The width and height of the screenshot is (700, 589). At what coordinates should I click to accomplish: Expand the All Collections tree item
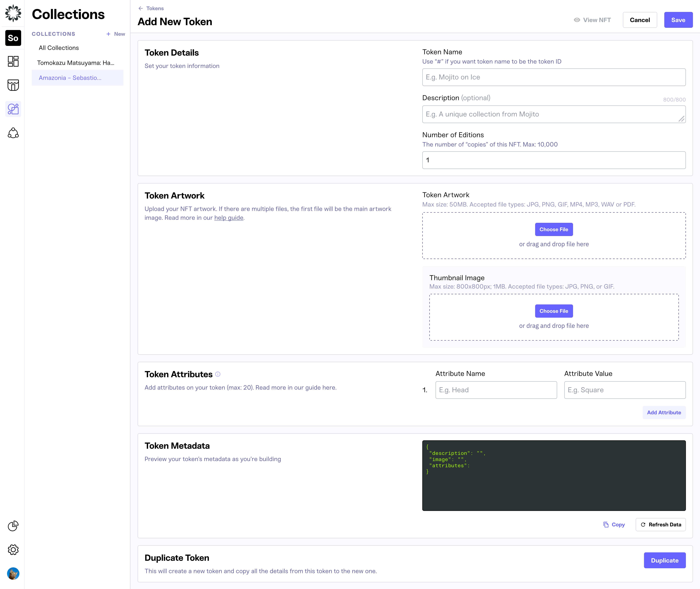coord(58,47)
